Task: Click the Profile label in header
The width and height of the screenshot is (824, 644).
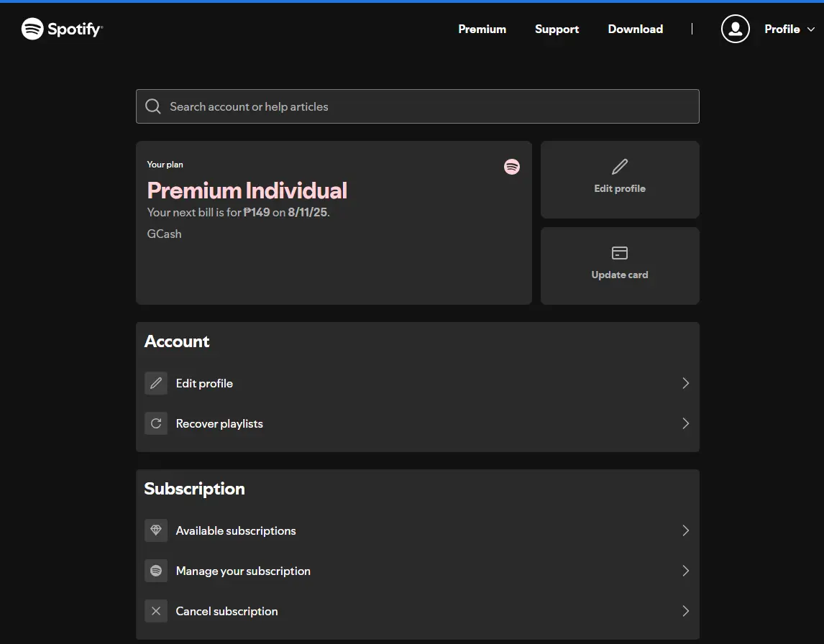Action: coord(782,29)
